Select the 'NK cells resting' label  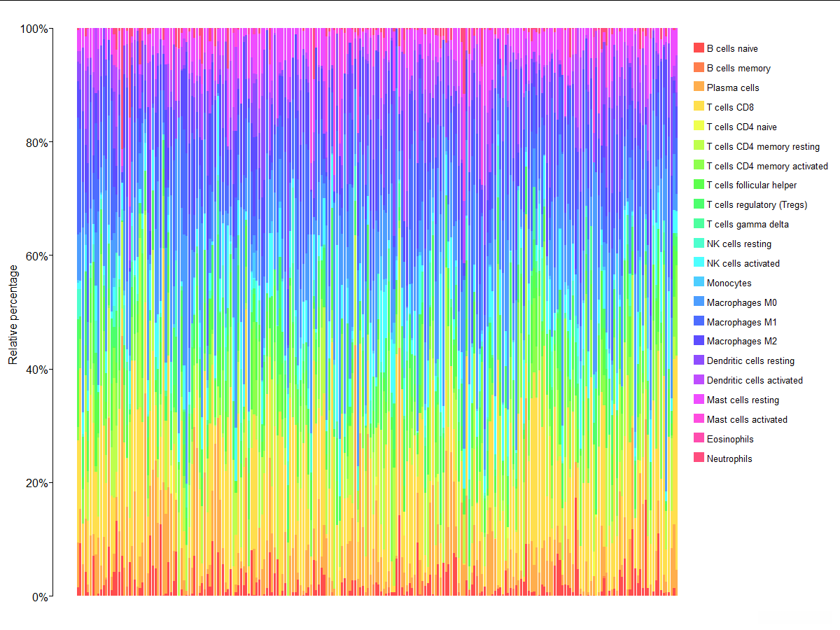(739, 244)
